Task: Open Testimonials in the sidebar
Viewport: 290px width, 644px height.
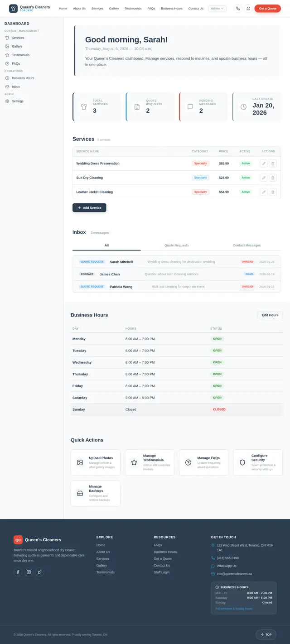Action: point(31,55)
